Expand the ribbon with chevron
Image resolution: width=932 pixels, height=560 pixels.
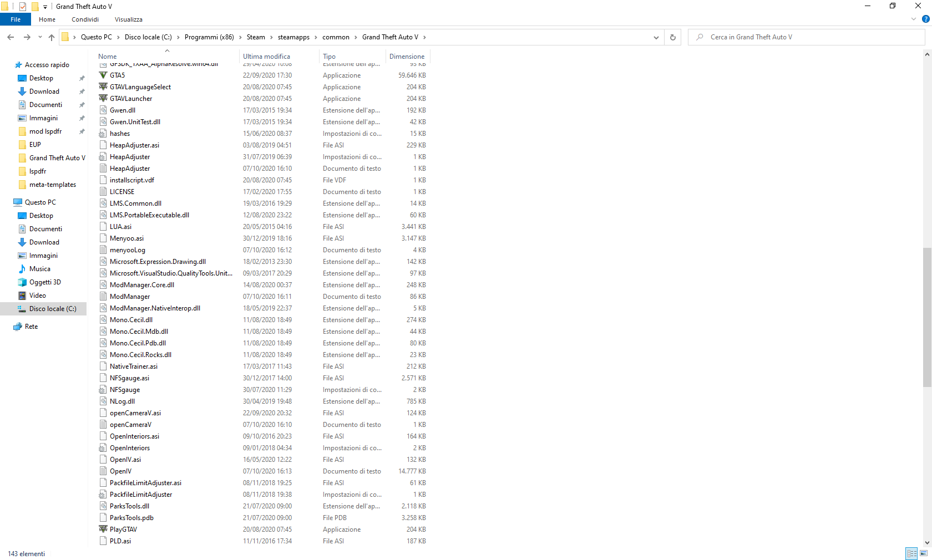click(914, 19)
